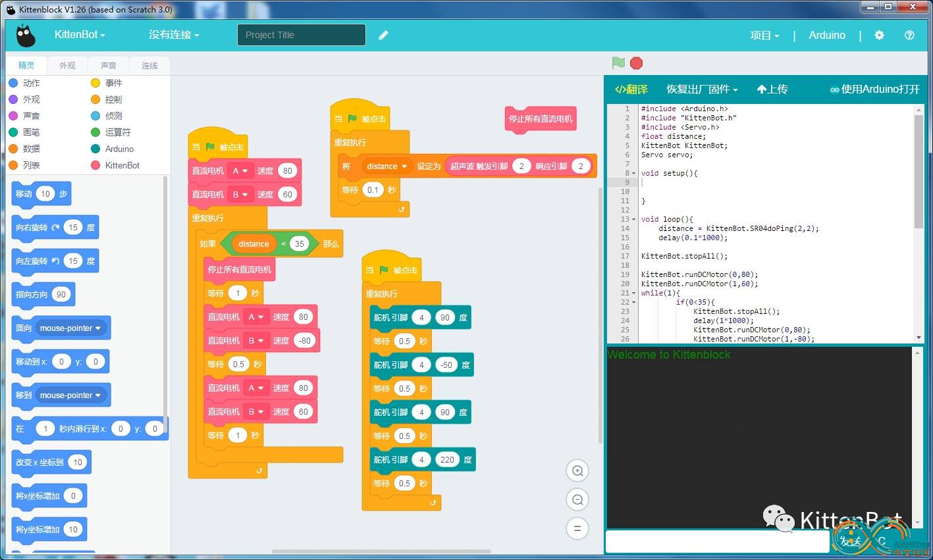Open mouse-pointer dropdown in the 面向 block

click(70, 328)
